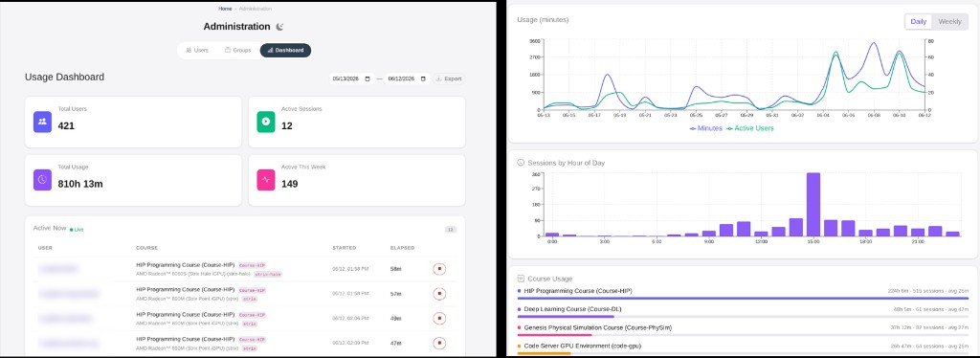Viewport: 980px width, 358px height.
Task: Stop the session with 47m elapsed
Action: click(x=439, y=343)
